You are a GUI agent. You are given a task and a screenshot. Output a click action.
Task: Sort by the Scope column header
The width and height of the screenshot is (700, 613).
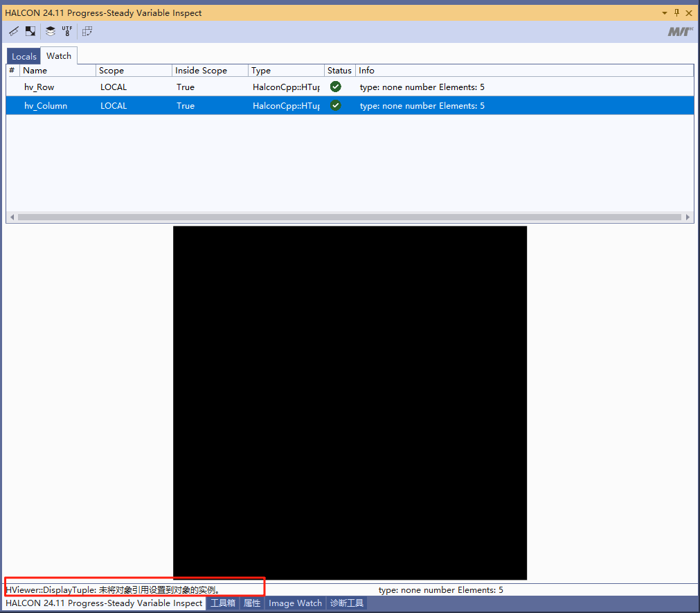pyautogui.click(x=134, y=71)
